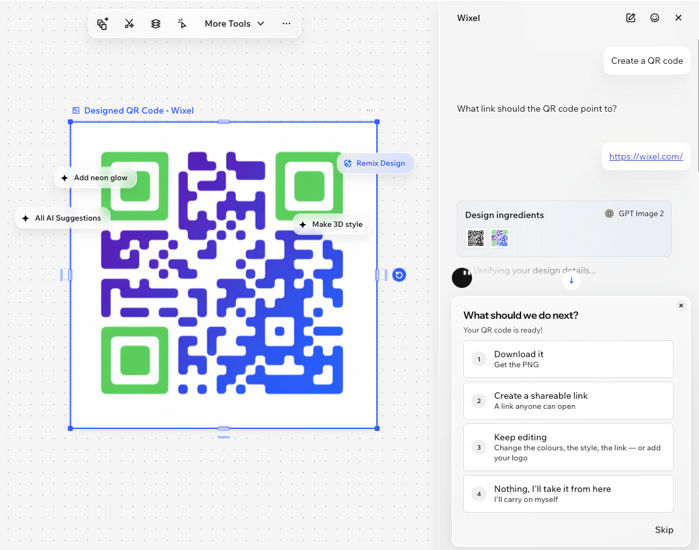Click the bottom-right corner resize handle
The image size is (699, 550).
tap(377, 428)
